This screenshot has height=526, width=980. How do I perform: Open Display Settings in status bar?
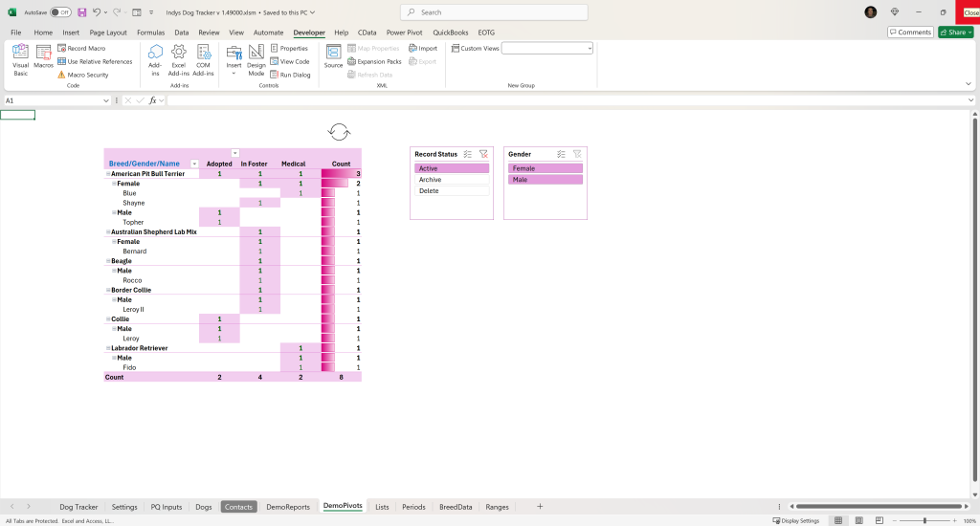pos(795,520)
